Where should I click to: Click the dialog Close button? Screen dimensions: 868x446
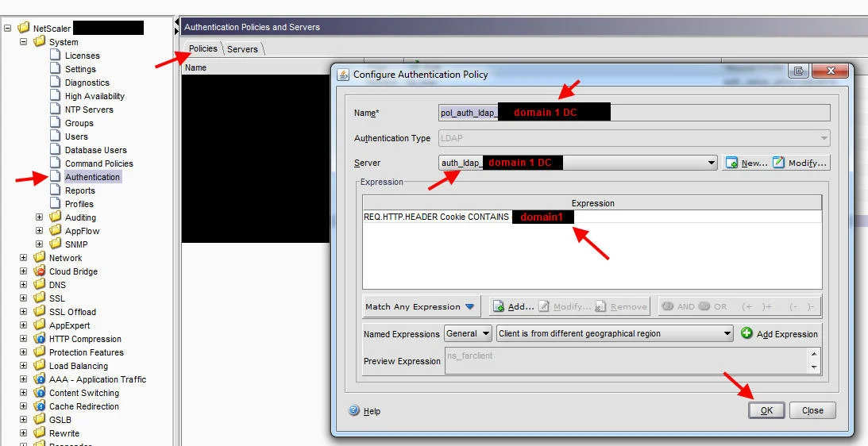point(812,410)
